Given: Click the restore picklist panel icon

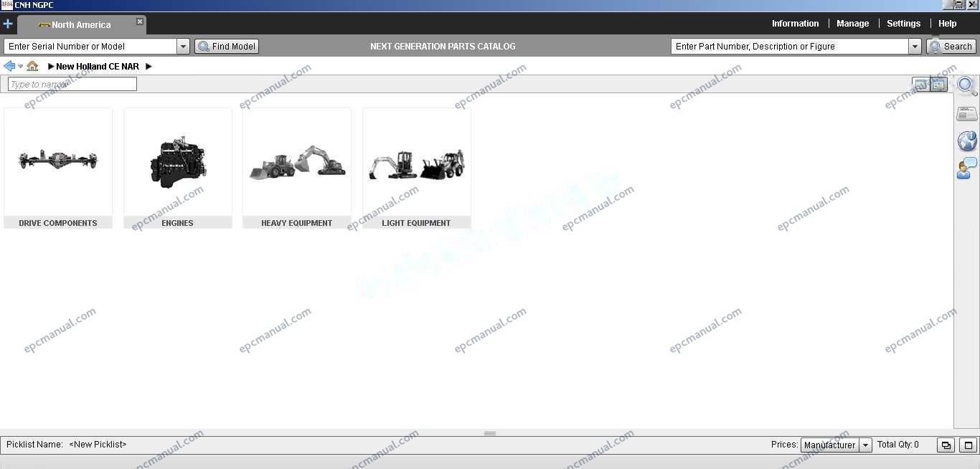Looking at the screenshot, I should point(946,445).
